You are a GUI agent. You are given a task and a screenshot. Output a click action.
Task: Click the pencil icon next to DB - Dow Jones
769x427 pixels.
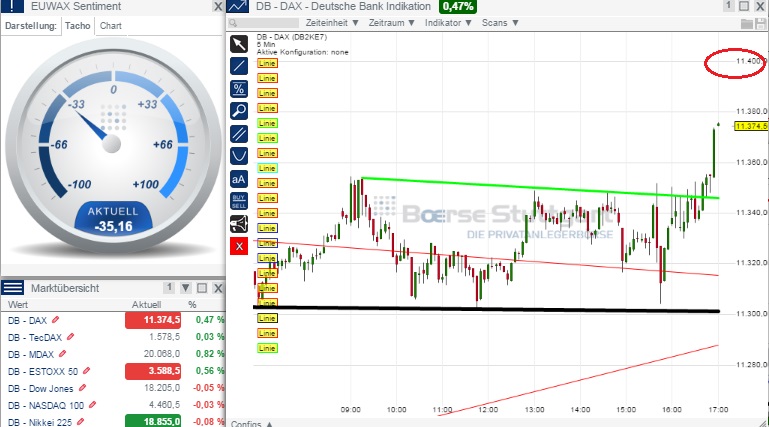(82, 388)
